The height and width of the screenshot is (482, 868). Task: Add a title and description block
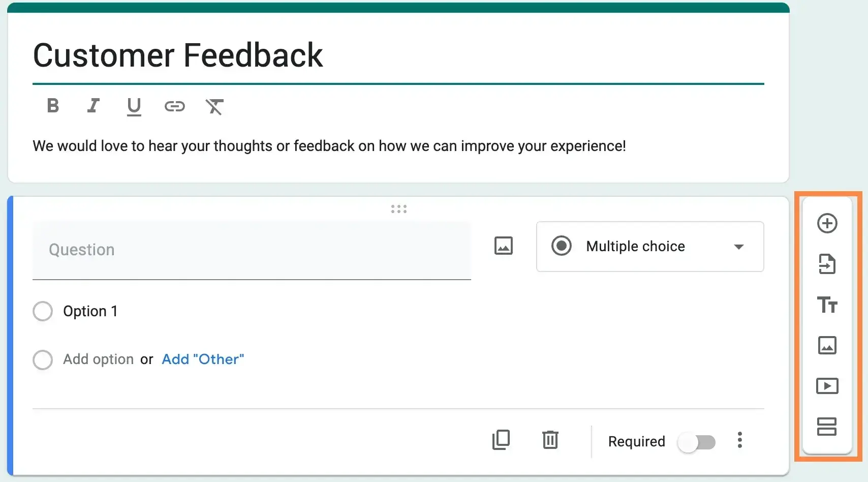(x=827, y=305)
